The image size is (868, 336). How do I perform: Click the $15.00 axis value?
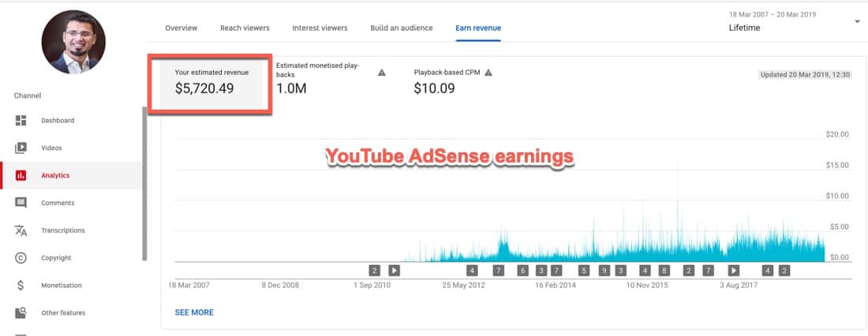(836, 165)
